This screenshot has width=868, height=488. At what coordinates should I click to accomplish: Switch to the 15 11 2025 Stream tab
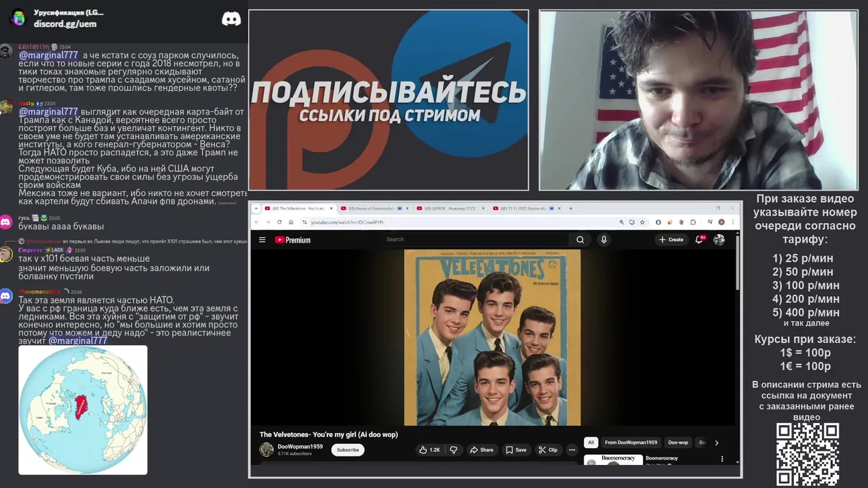coord(524,209)
